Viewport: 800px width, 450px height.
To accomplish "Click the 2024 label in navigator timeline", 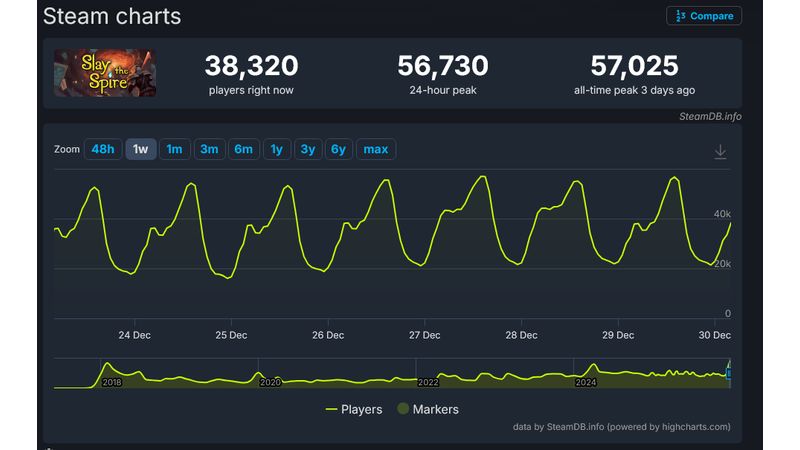I will (x=586, y=382).
